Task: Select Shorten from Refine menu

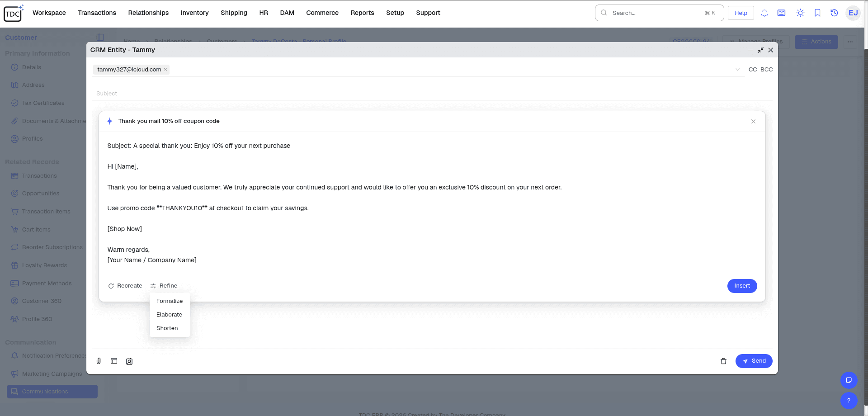Action: click(x=170, y=328)
